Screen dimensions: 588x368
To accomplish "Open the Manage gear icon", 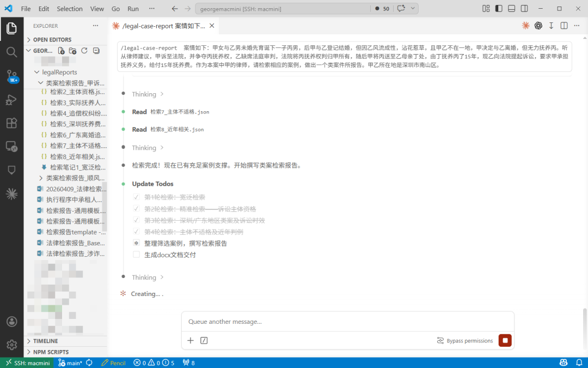I will (x=11, y=345).
